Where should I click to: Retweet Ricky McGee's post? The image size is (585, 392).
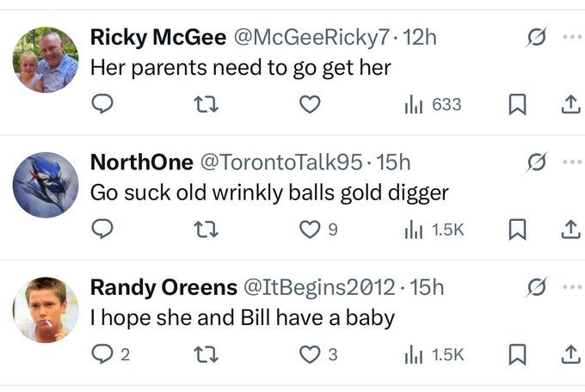point(206,105)
